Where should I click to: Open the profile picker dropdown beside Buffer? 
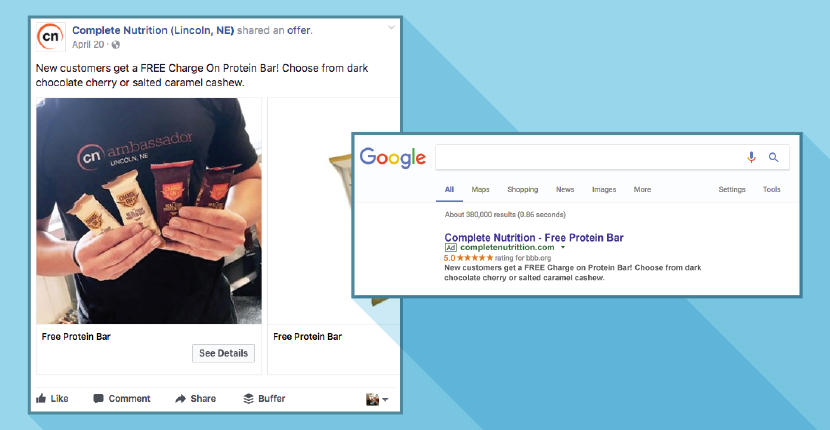(377, 399)
